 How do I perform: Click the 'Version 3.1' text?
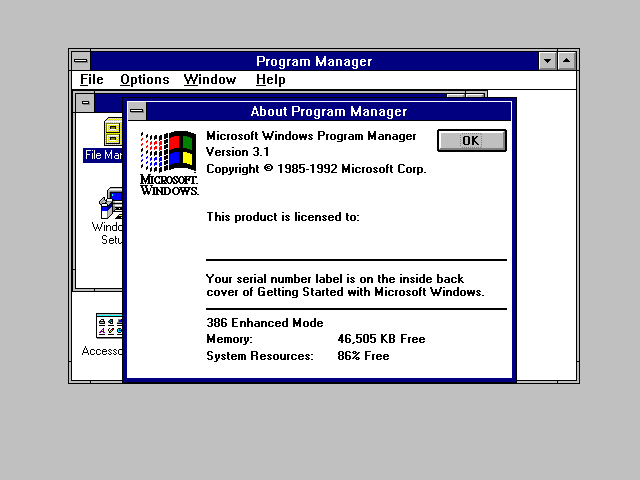238,152
